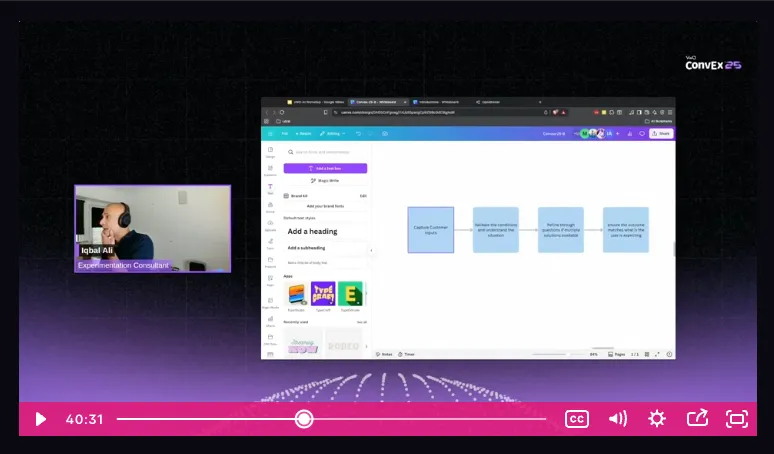Click See all beside Recently used
The image size is (774, 454).
click(x=362, y=322)
